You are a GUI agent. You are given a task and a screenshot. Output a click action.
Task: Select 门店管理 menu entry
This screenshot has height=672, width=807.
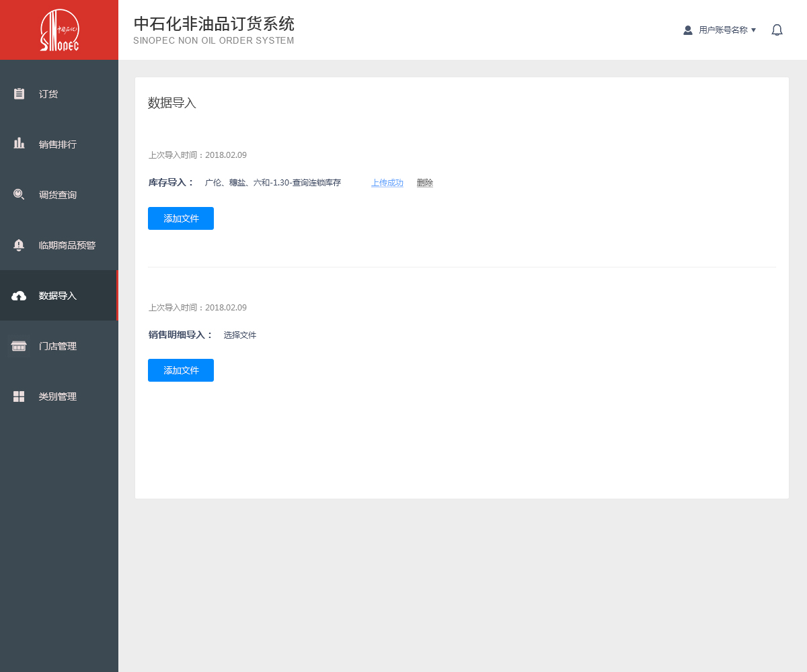[x=58, y=346]
